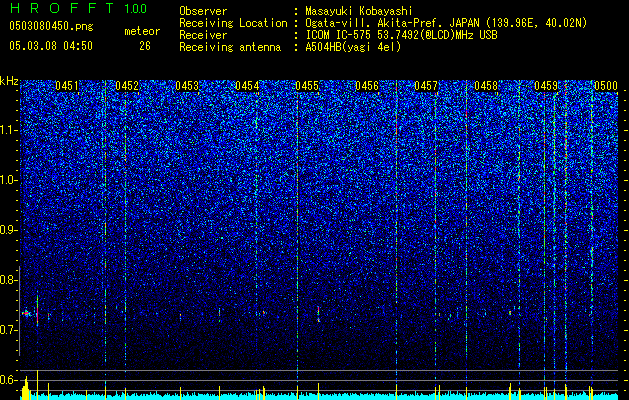Click the 0452 time marker
Screen dimensions: 629x400
pos(127,86)
